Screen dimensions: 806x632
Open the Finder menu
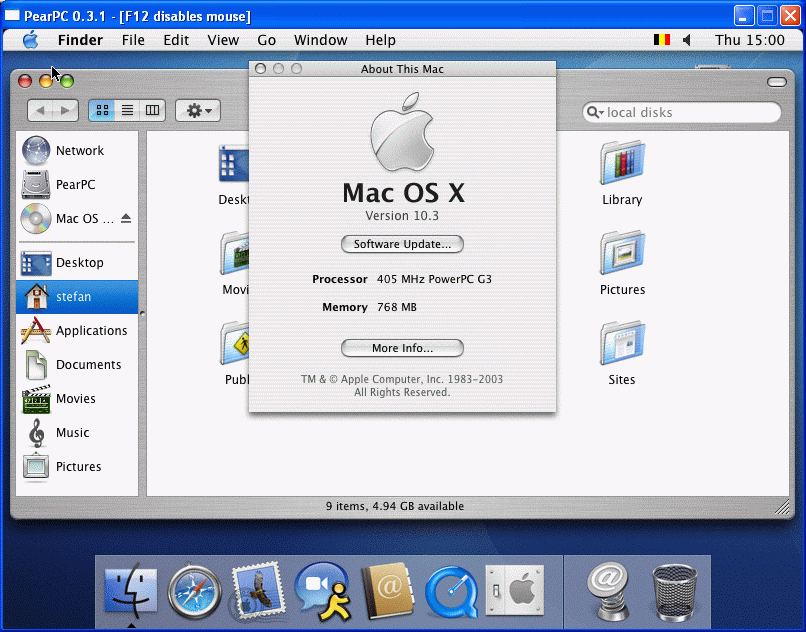[x=80, y=40]
